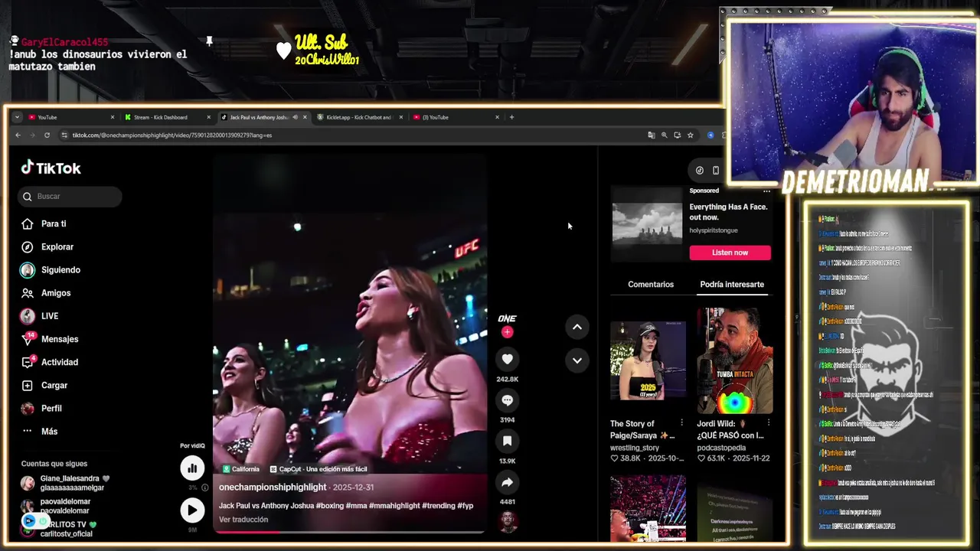
Task: Open the sound disc at video bottom right
Action: 507,522
